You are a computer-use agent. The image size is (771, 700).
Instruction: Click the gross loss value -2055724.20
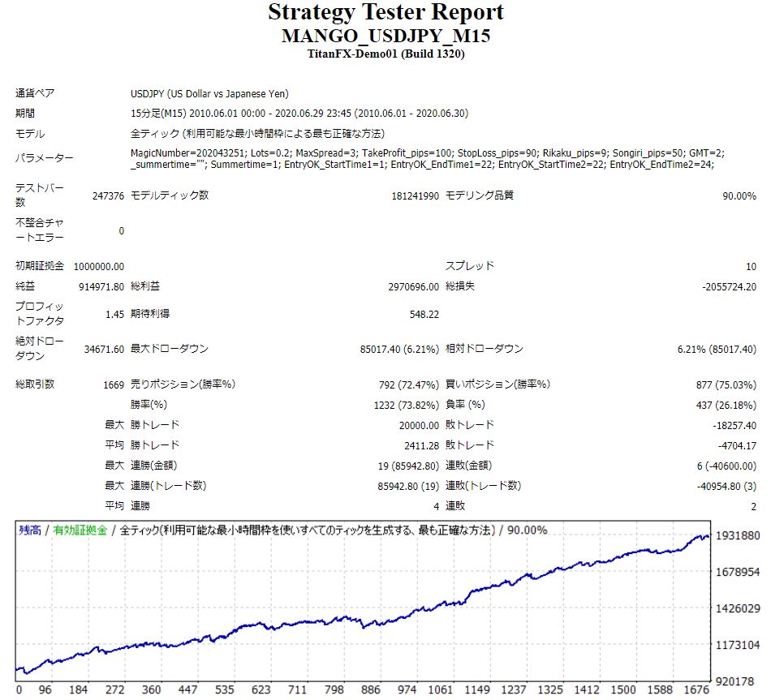point(730,286)
